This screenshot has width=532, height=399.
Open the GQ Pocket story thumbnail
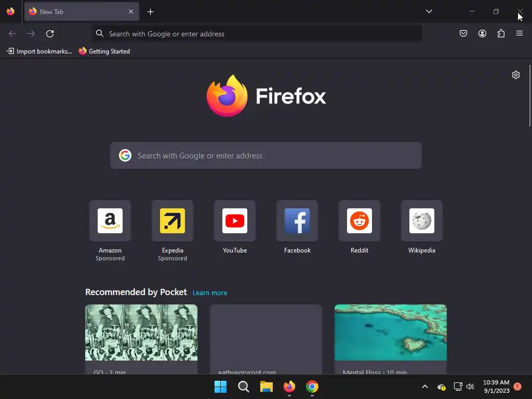click(x=141, y=332)
